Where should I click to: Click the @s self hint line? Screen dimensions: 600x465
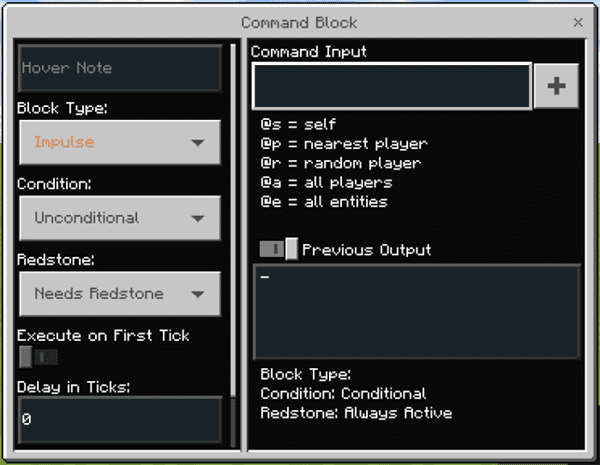tap(298, 124)
